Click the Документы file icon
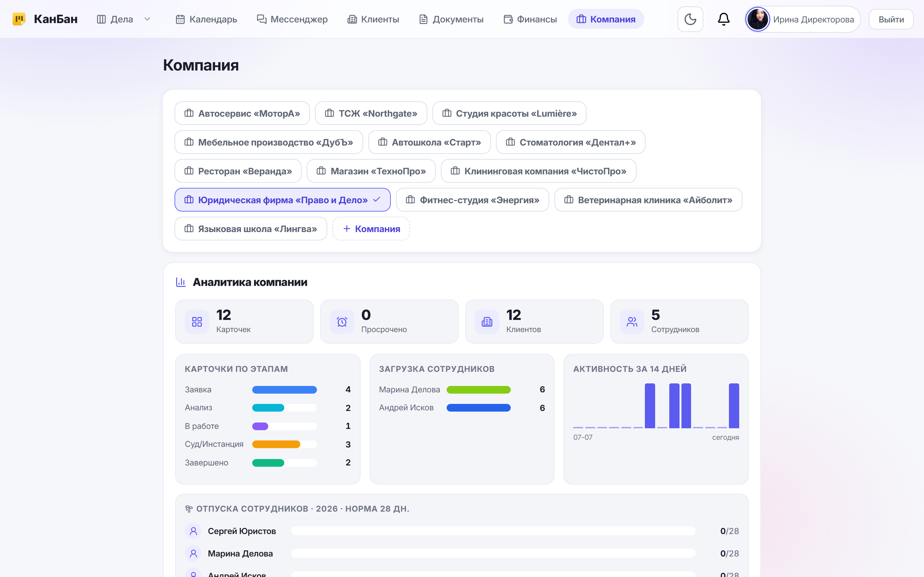Image resolution: width=924 pixels, height=577 pixels. [423, 19]
